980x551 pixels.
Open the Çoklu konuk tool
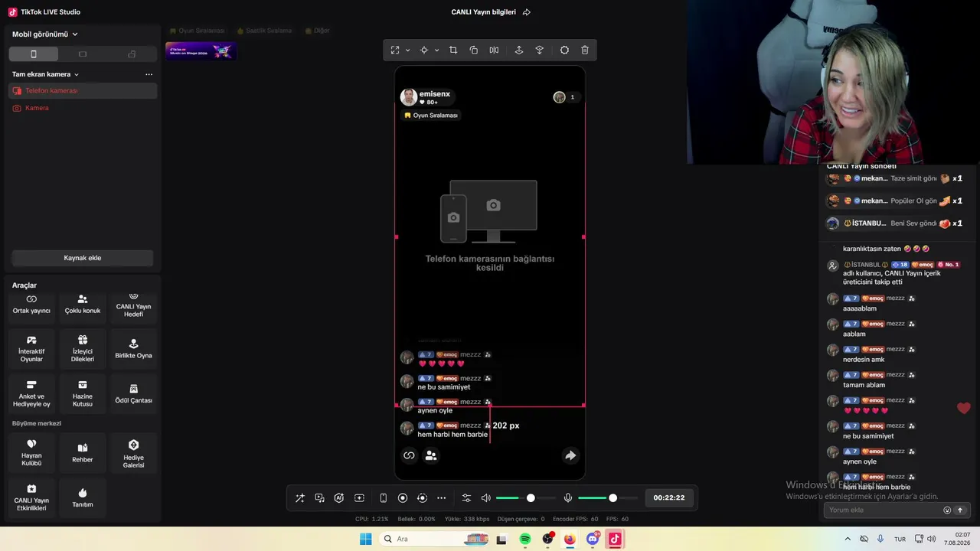coord(83,305)
